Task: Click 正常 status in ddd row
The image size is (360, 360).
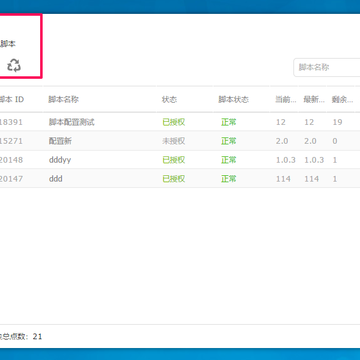Action: pos(229,179)
